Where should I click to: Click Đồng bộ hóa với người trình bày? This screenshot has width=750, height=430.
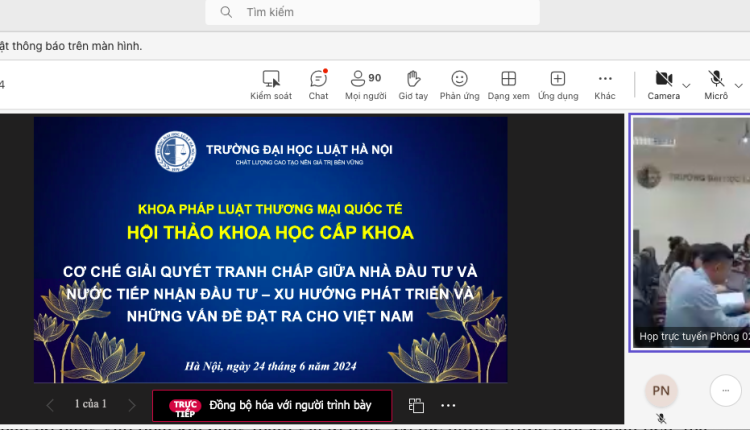pos(272,405)
